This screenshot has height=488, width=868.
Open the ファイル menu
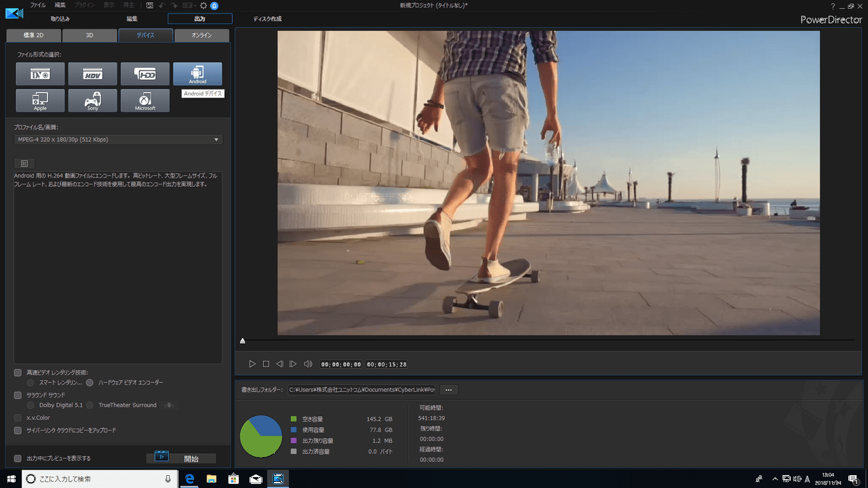point(38,5)
